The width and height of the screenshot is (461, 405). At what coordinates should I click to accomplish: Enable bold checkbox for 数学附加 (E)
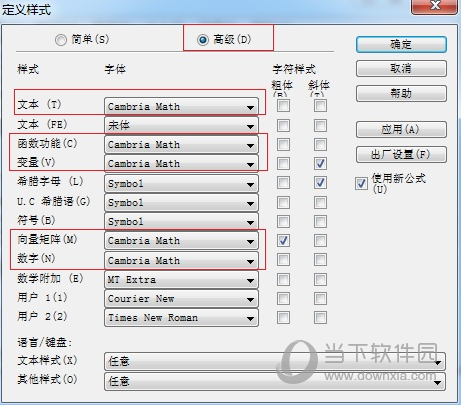(283, 279)
